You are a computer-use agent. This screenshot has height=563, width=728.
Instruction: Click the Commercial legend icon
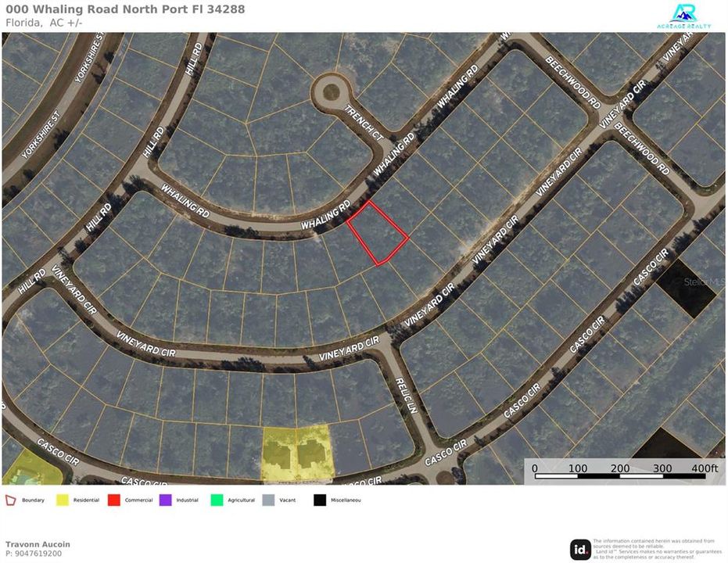[x=113, y=500]
